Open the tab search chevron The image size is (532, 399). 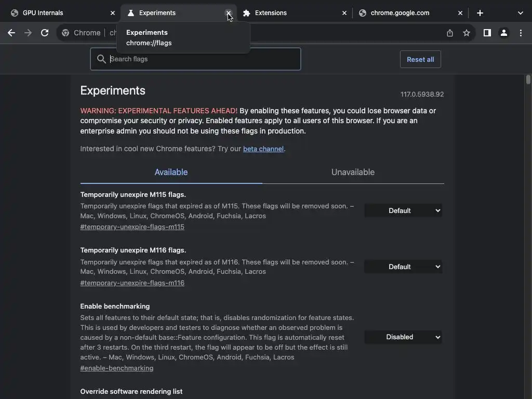click(520, 13)
